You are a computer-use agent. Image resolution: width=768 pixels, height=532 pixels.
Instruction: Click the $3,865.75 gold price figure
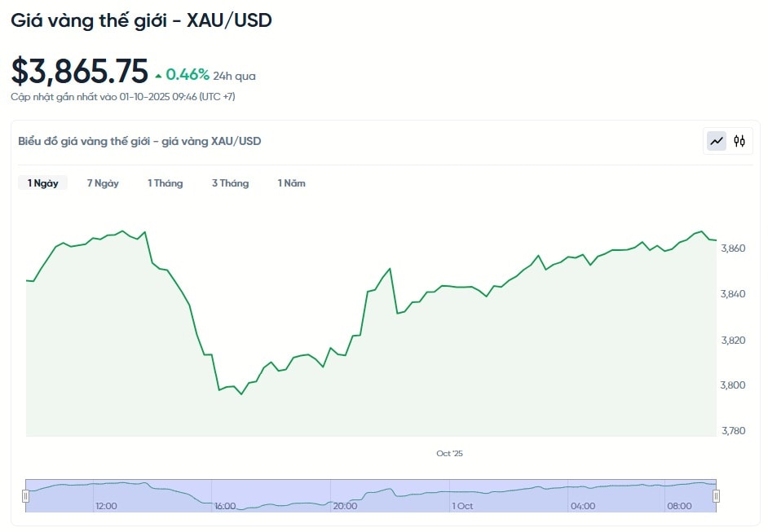tap(80, 72)
